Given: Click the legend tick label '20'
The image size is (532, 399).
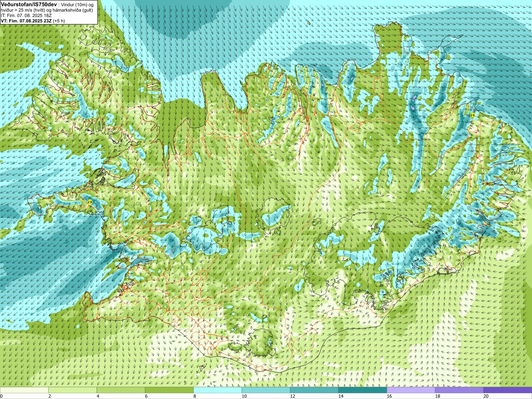Looking at the screenshot, I should pos(486,396).
